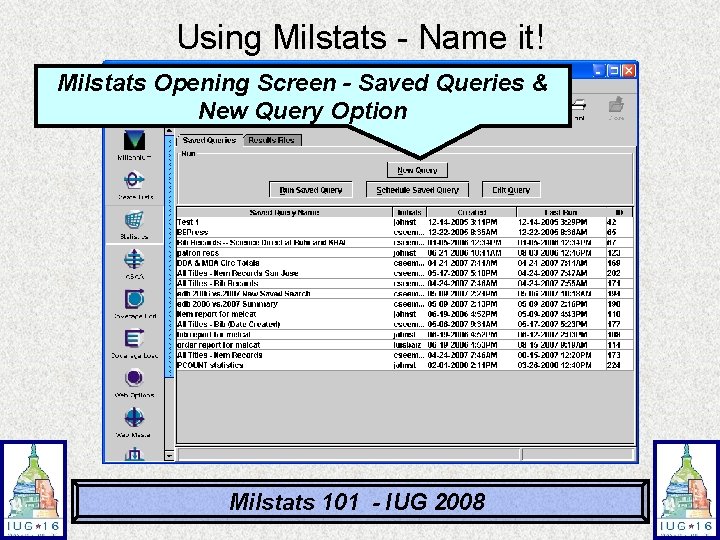
Task: Select "All Titles - Item Records" query with ID 173
Action: pos(405,355)
